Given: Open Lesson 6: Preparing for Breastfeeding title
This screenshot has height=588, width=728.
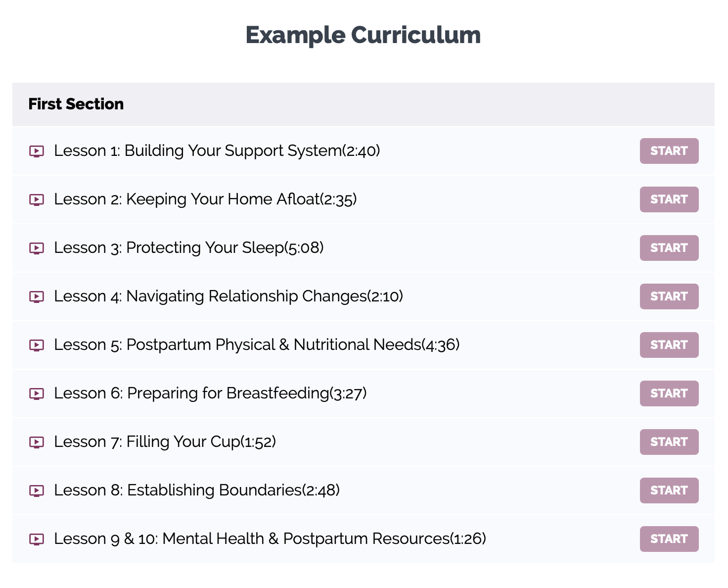Looking at the screenshot, I should [x=210, y=393].
